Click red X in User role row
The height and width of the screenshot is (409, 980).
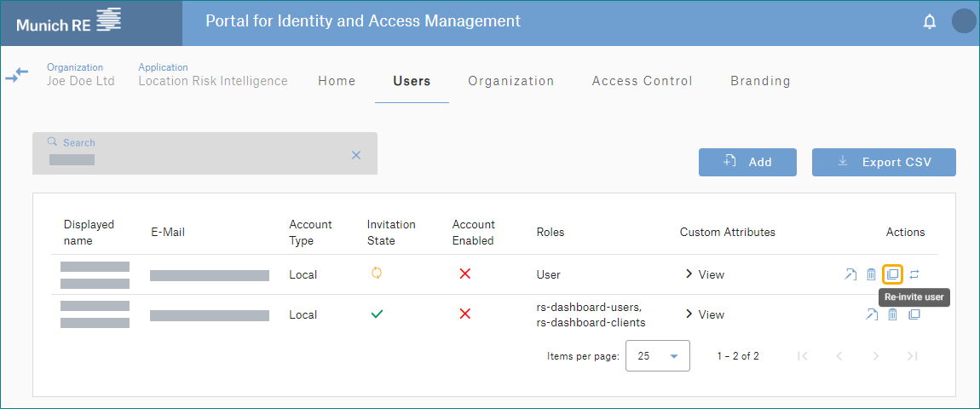click(x=465, y=274)
